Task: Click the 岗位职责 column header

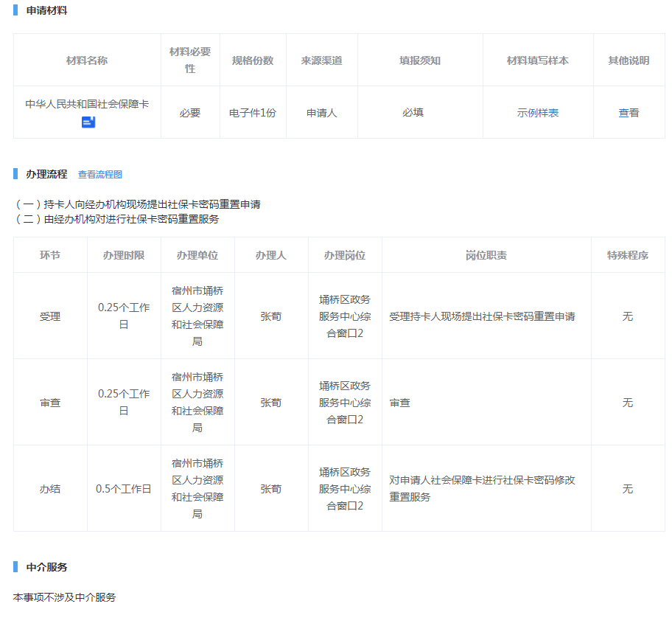Action: 486,255
